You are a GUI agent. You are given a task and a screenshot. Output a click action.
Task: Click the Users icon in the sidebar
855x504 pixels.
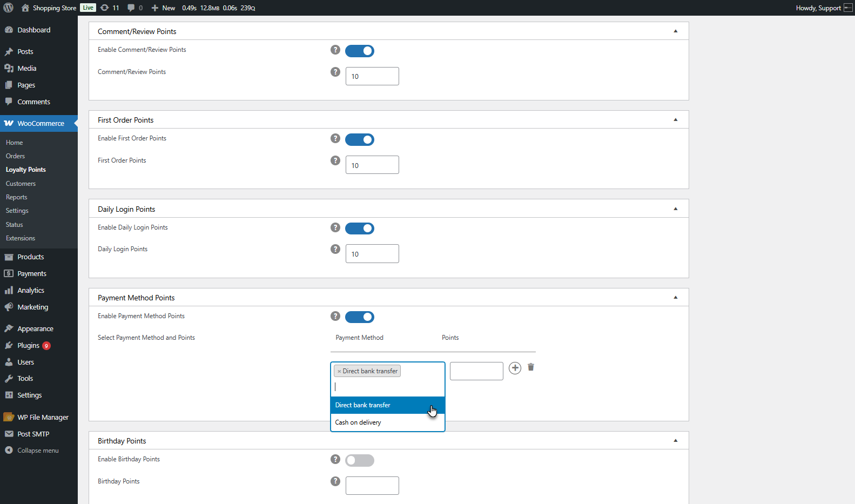pyautogui.click(x=9, y=362)
